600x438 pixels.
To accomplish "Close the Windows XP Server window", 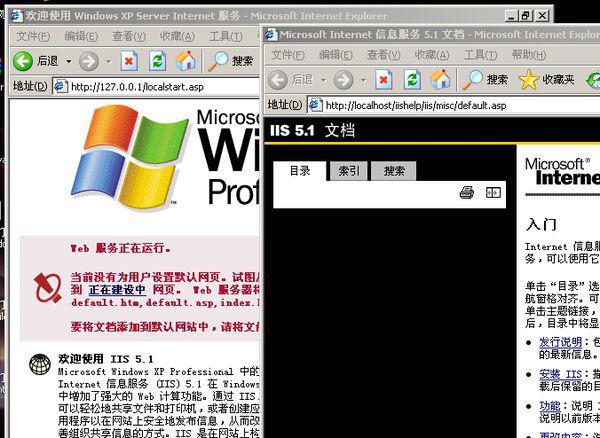I will pos(542,16).
